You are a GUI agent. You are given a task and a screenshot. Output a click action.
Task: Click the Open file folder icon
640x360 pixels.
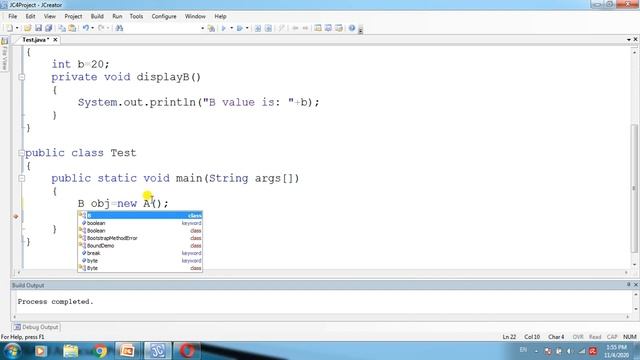[27, 28]
